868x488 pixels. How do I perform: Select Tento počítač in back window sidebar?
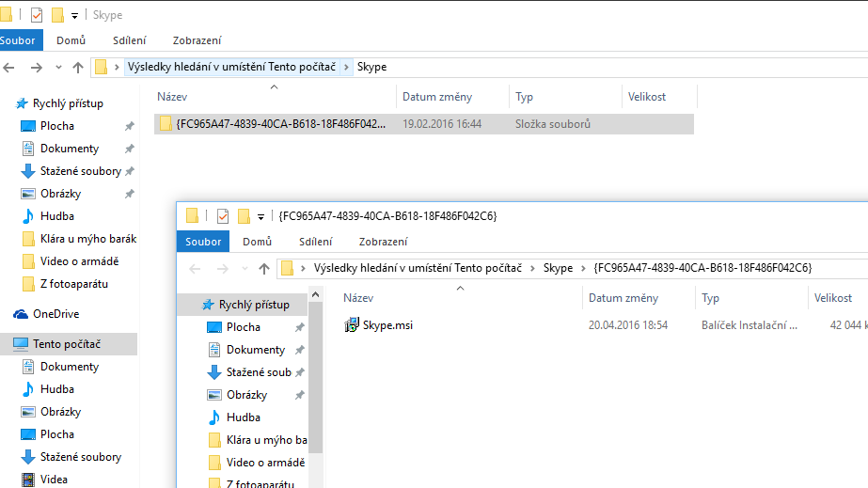point(67,344)
